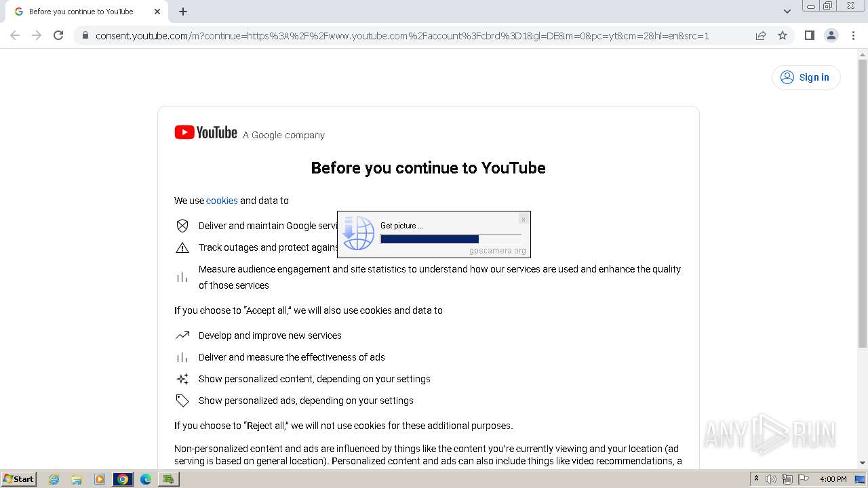Viewport: 868px width, 488px height.
Task: Click the heading 'Before you continue to YouTube'
Action: [x=428, y=168]
